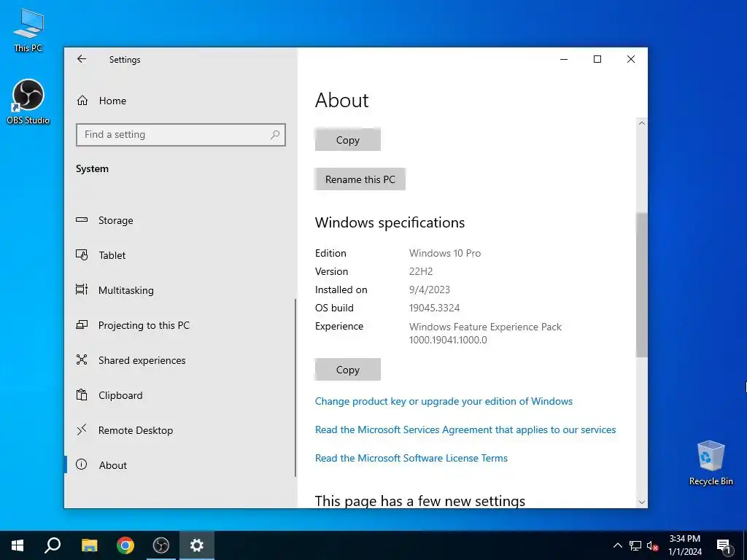
Task: Click the muted volume tray icon
Action: (x=652, y=545)
